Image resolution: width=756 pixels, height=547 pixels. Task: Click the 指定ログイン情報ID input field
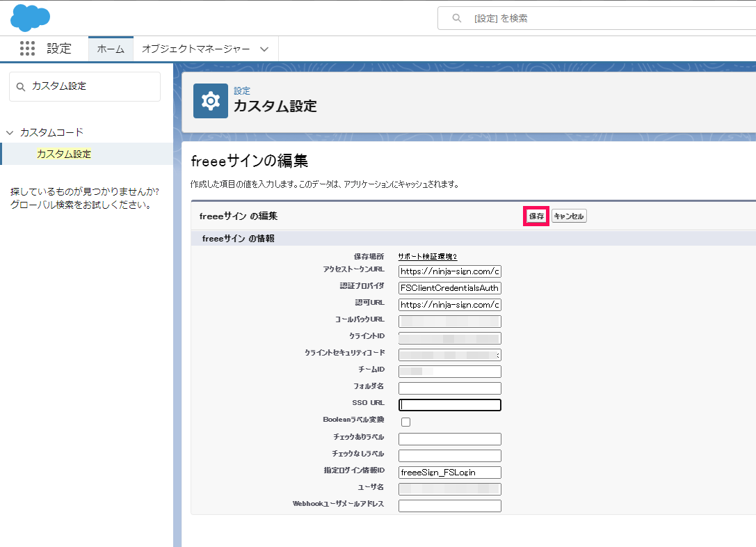point(450,473)
